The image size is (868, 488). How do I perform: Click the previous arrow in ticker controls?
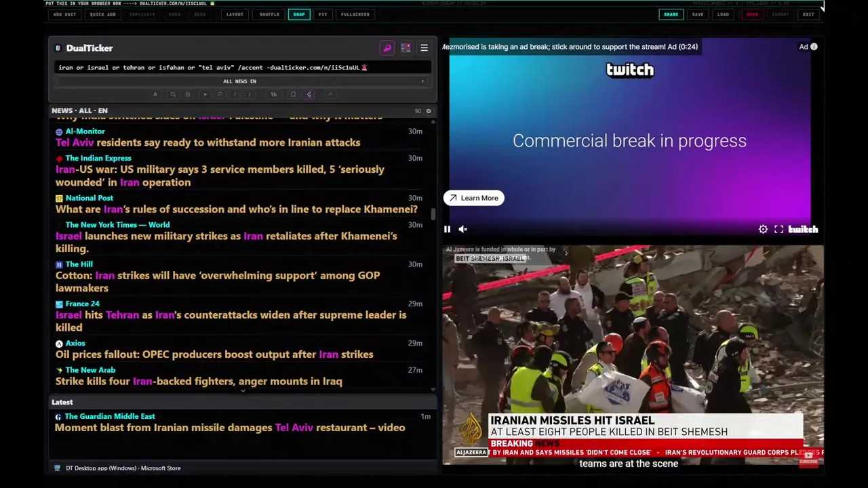[x=235, y=94]
